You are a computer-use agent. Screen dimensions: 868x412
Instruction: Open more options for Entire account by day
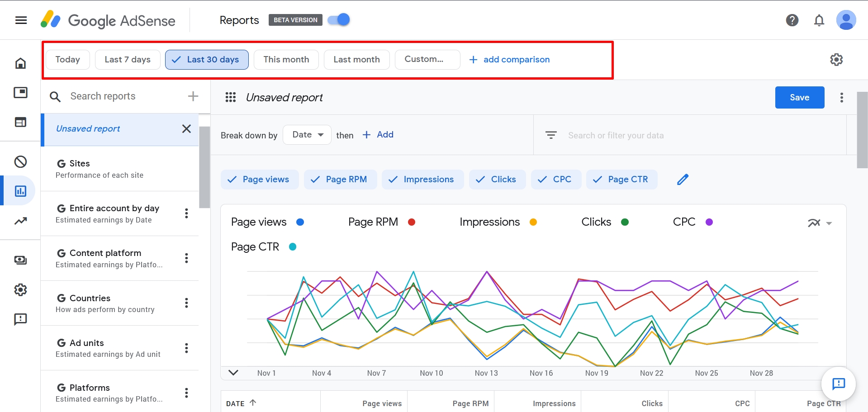coord(186,213)
